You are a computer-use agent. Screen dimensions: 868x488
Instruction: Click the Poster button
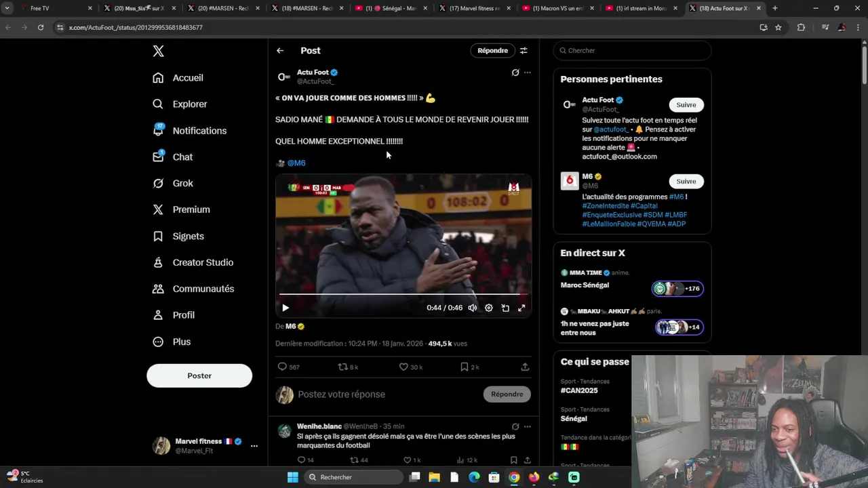point(199,375)
